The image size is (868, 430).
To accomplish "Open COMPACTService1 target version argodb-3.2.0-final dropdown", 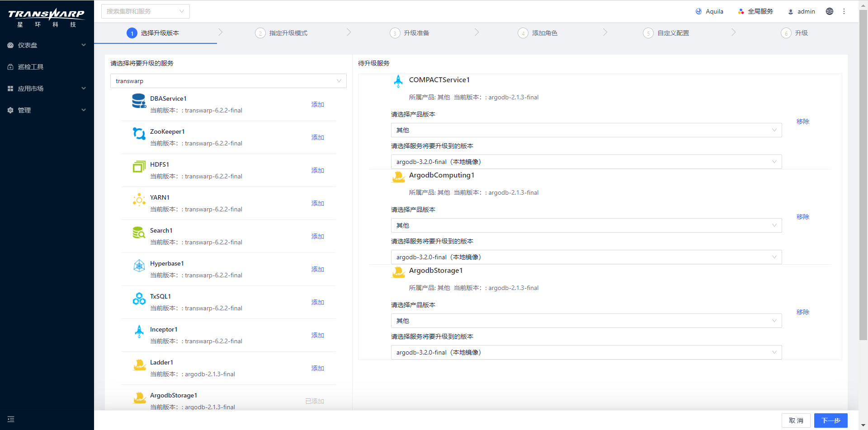I will click(x=586, y=162).
